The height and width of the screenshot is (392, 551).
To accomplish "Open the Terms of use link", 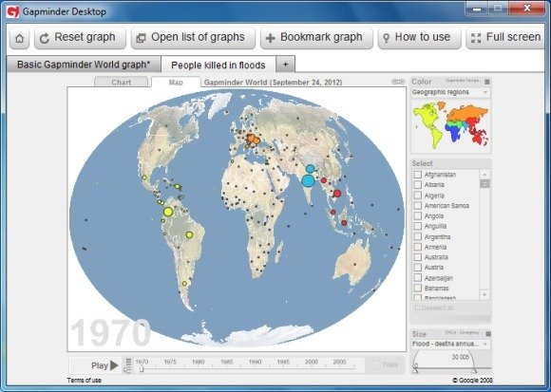I will (x=85, y=380).
